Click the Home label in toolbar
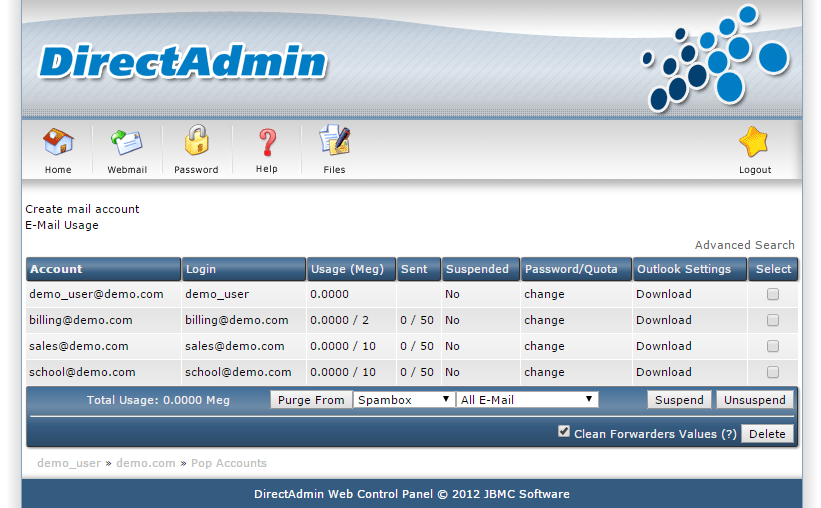This screenshot has height=508, width=821. 58,170
